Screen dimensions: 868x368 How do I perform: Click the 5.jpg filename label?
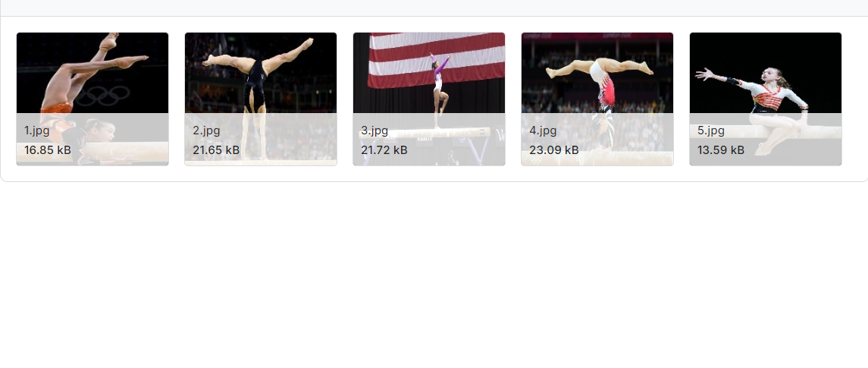tap(711, 131)
